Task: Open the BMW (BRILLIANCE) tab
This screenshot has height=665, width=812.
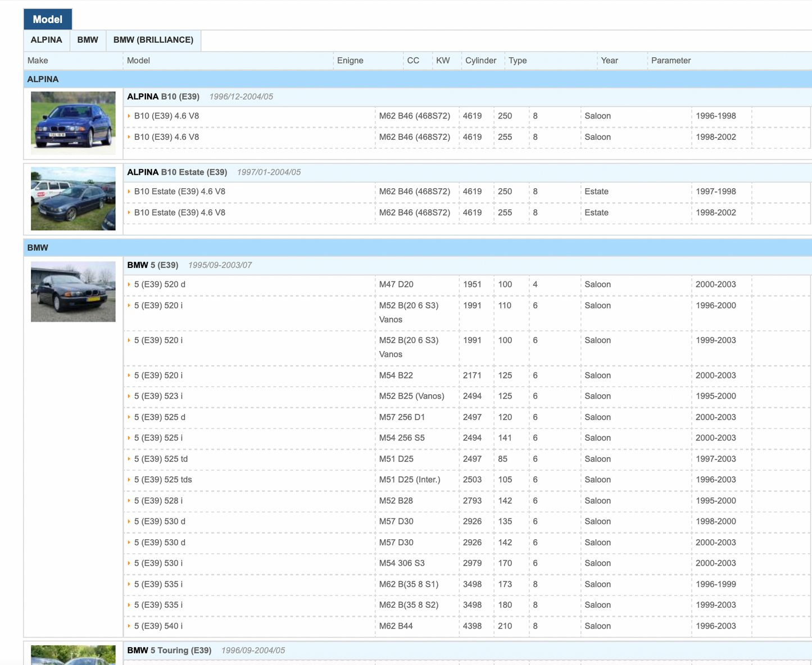Action: click(153, 40)
